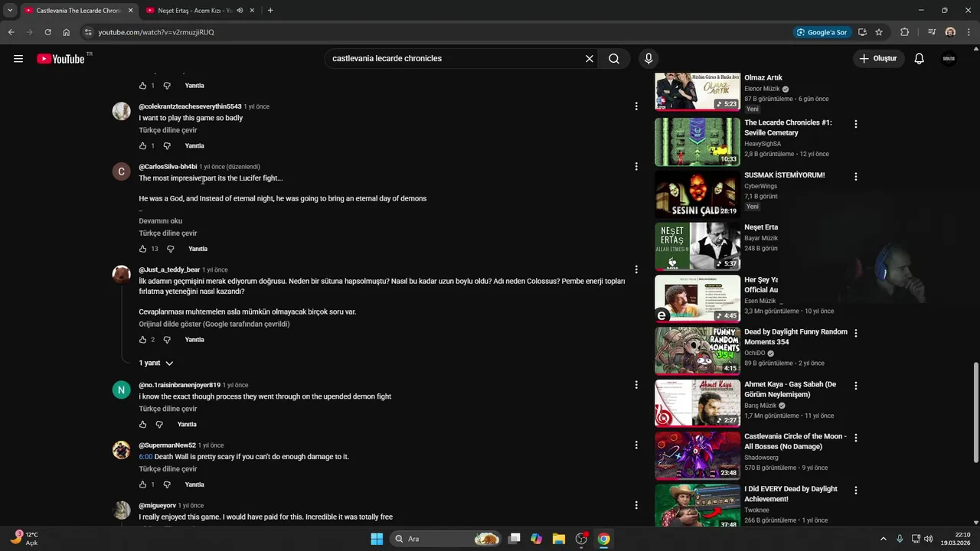Show hidden system tray icons chevron
980x551 pixels.
883,539
